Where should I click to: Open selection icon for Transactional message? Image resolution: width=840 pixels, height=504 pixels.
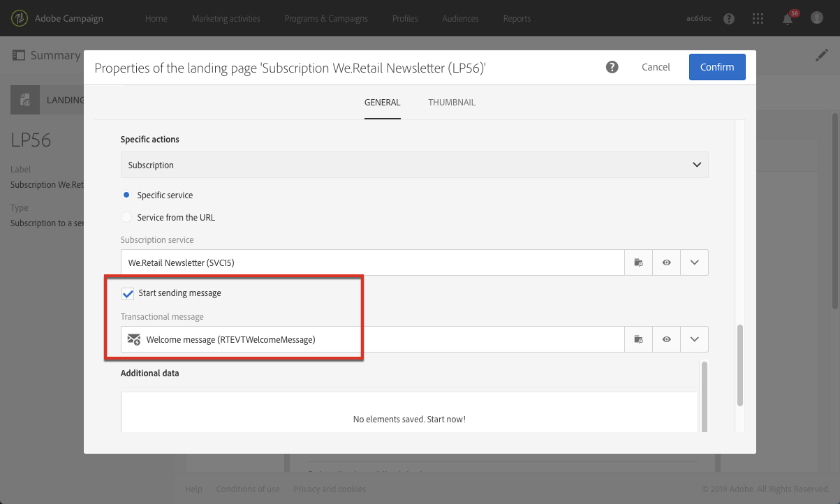coord(638,339)
